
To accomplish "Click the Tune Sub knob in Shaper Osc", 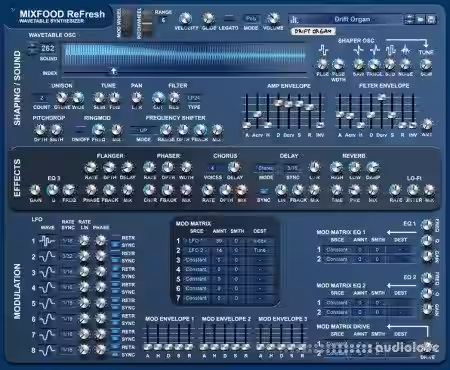I will 426,64.
